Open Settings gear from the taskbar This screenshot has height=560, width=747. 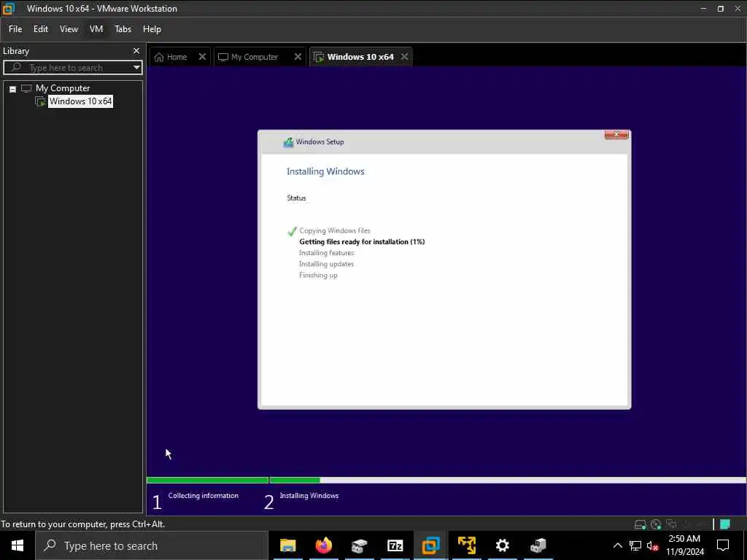tap(502, 545)
